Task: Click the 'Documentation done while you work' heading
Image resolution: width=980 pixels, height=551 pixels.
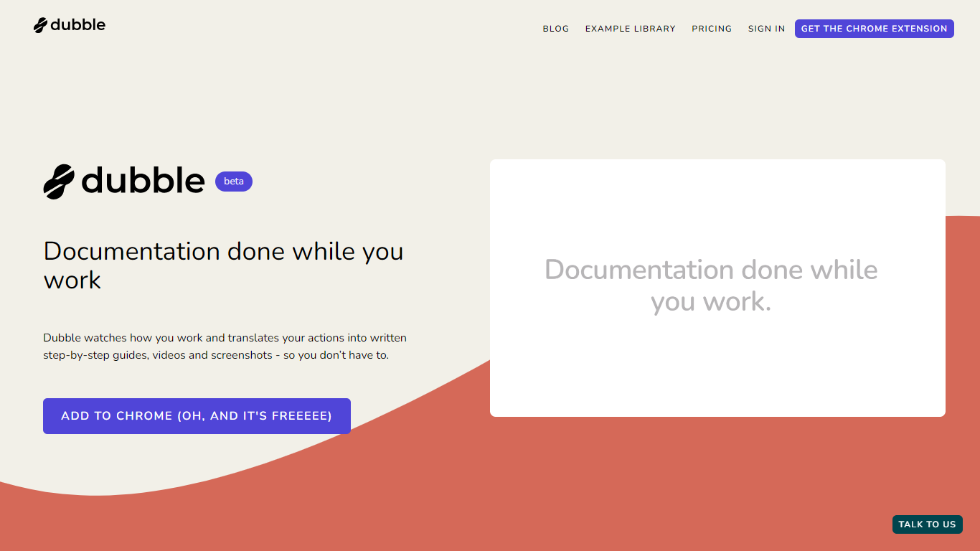Action: pos(223,265)
